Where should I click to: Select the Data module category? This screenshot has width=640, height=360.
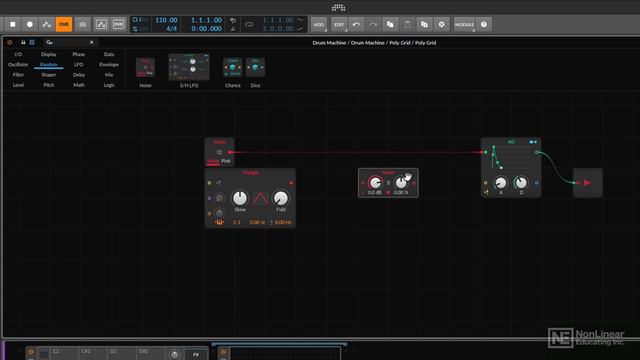[x=109, y=54]
